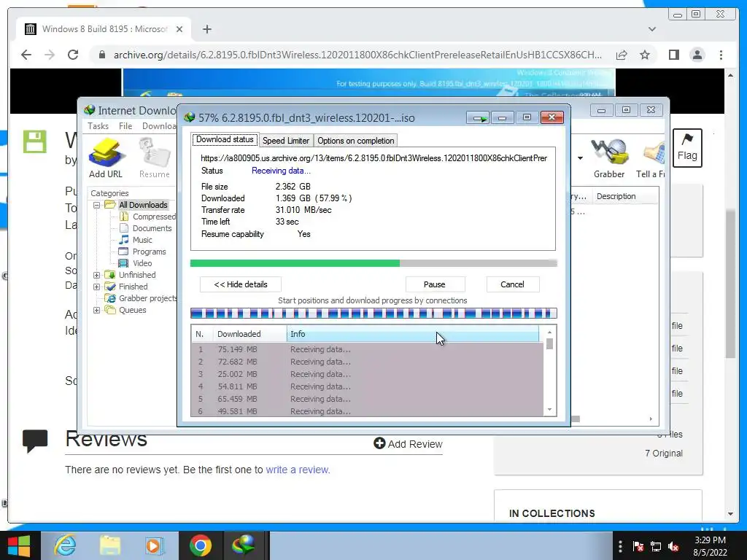Click the Tell a Friend toolbar icon
Viewport: 747px width, 560px height.
pyautogui.click(x=651, y=157)
